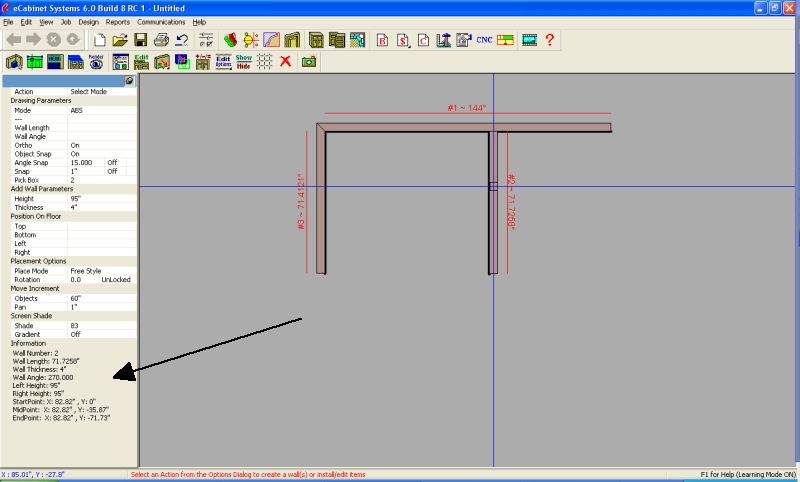Click the New file icon
800x482 pixels.
(99, 40)
